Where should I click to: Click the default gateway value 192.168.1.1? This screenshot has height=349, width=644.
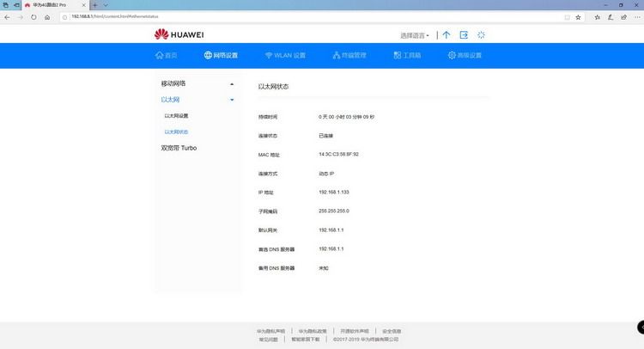(331, 230)
